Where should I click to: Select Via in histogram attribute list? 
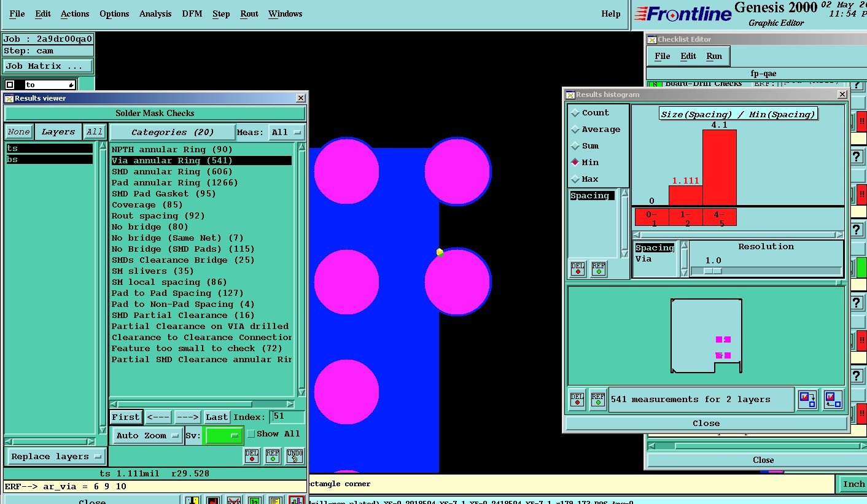pos(655,259)
